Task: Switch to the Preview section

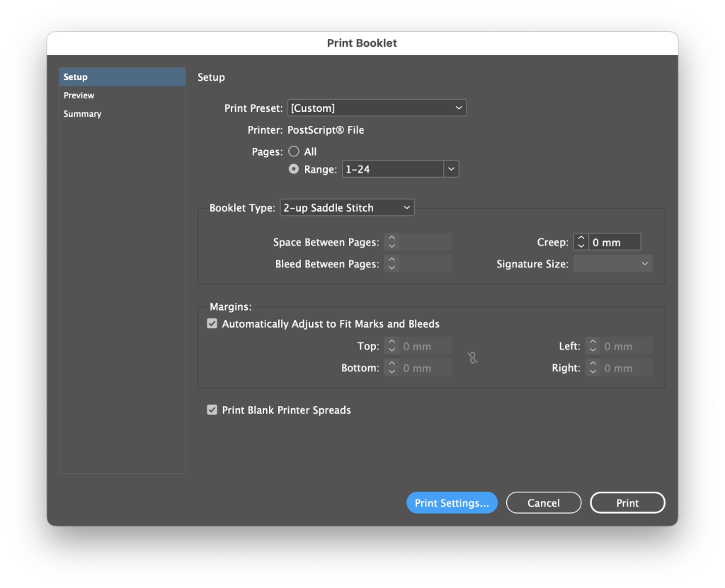Action: 79,96
